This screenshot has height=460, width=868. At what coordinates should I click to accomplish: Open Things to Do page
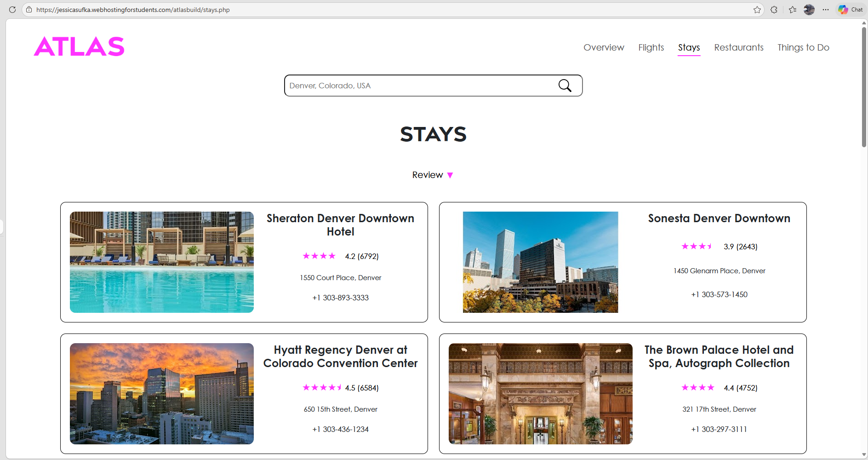coord(803,47)
